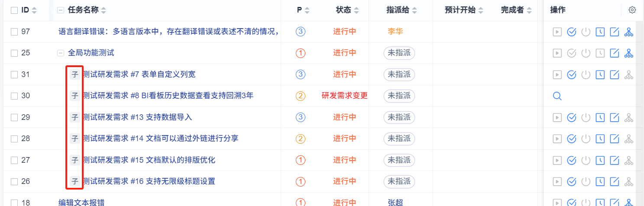Collapse all tasks via the 任务名称 header toggle

point(61,10)
